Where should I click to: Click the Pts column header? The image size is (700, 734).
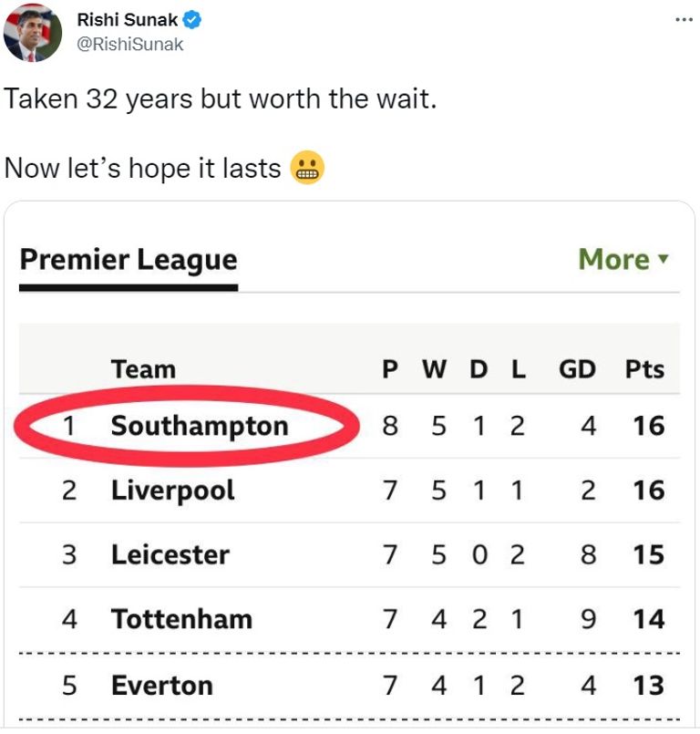click(644, 369)
